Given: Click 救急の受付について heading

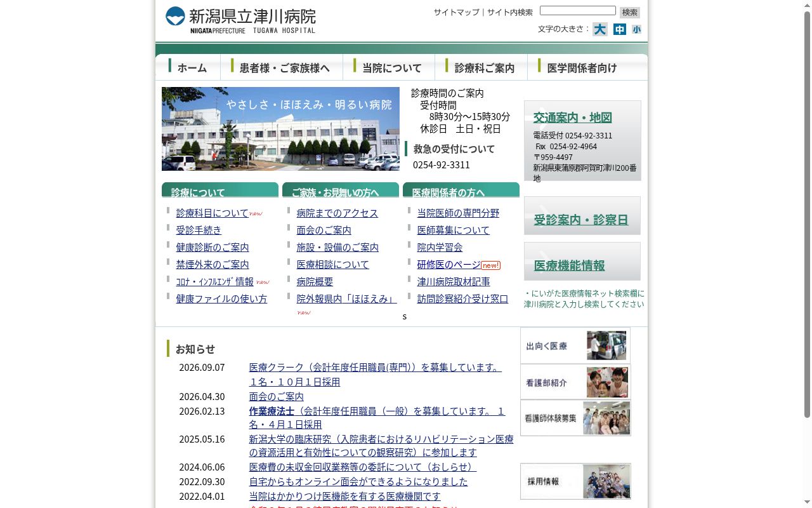Looking at the screenshot, I should coord(454,149).
